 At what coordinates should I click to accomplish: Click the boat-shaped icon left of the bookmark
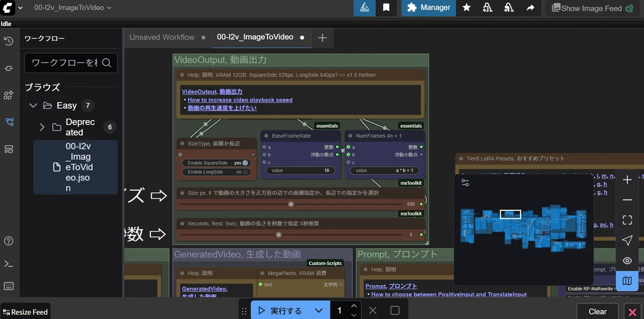click(364, 8)
